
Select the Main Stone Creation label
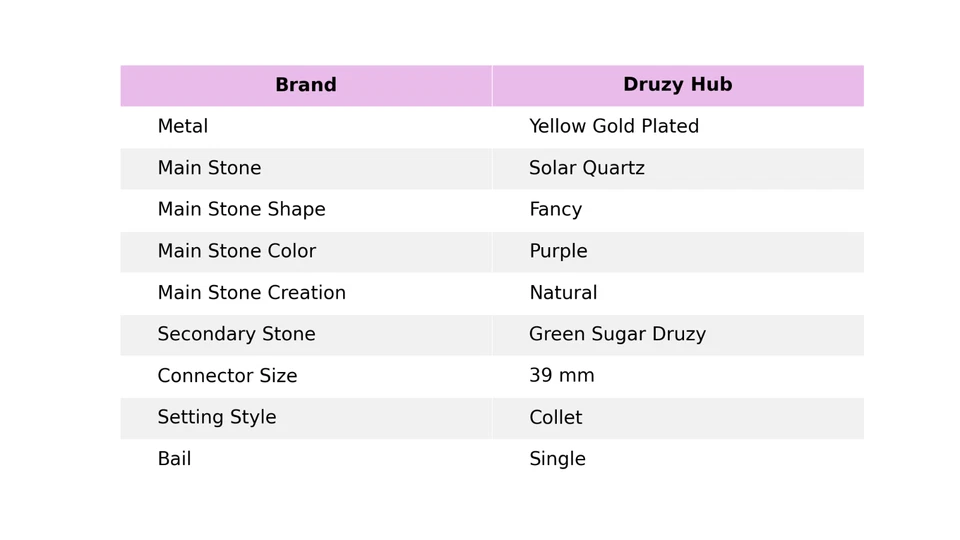tap(251, 294)
